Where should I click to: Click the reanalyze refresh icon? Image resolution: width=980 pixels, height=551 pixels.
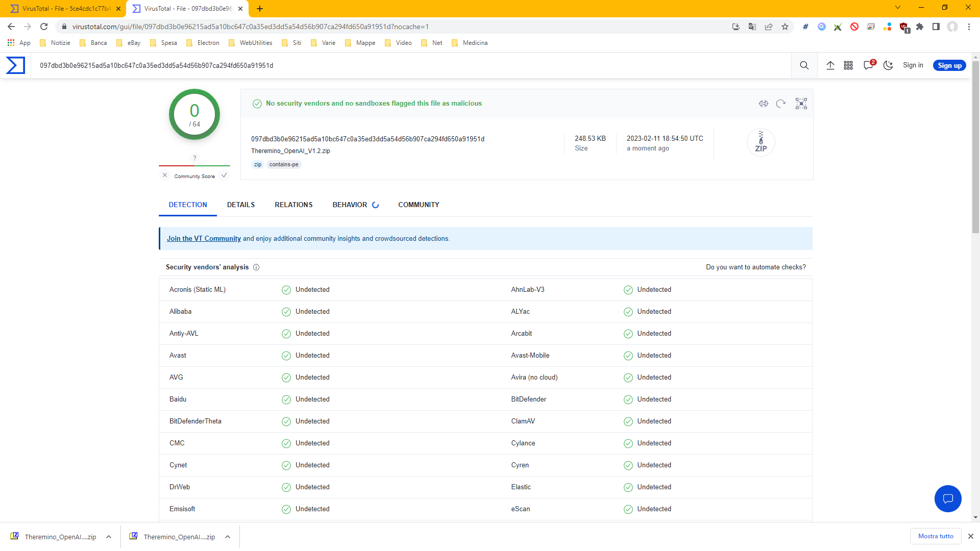pos(781,104)
